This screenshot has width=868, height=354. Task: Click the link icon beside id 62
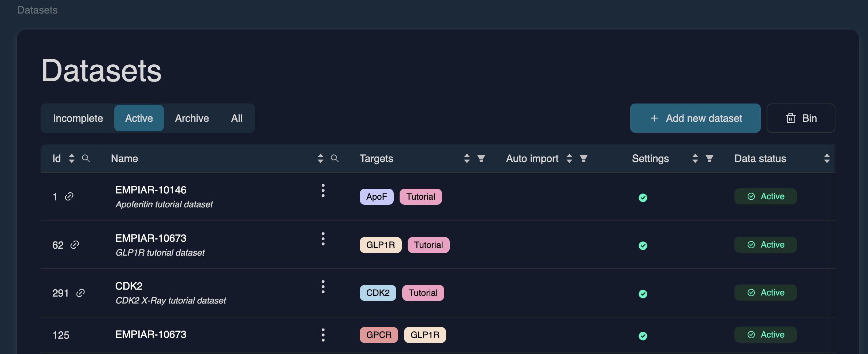point(75,245)
